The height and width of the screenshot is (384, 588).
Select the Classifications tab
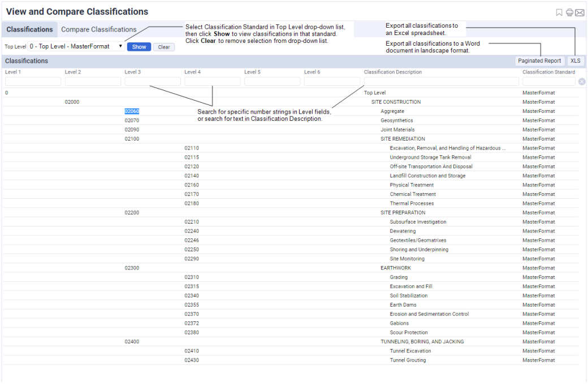[29, 29]
